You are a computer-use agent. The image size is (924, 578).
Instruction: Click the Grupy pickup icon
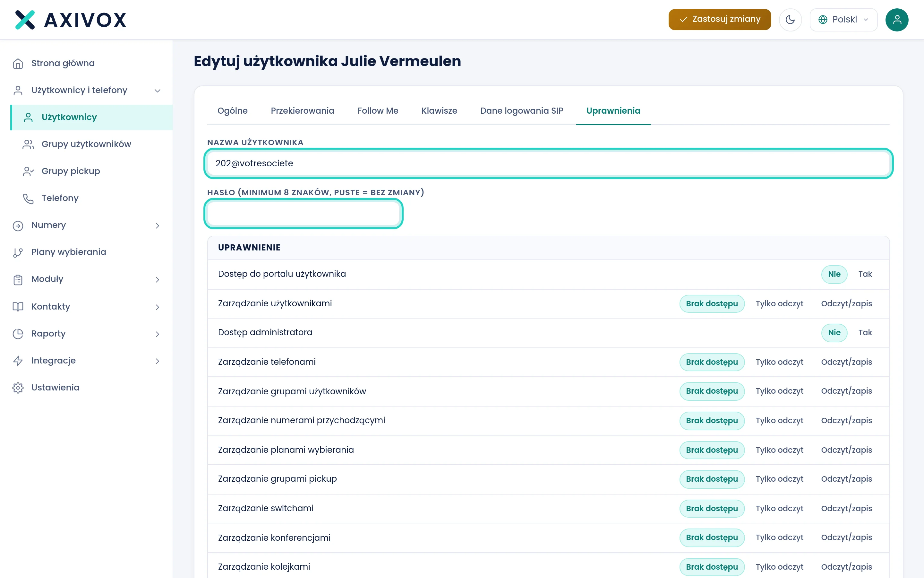(x=28, y=171)
